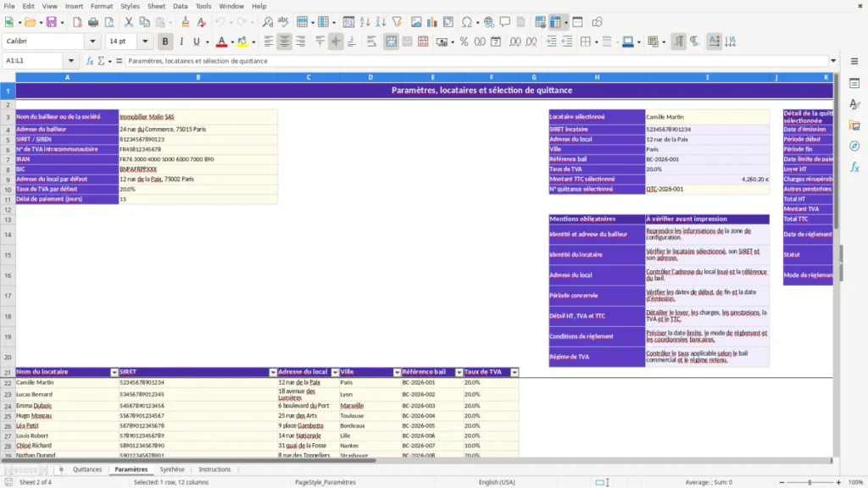Viewport: 868px width, 488px height.
Task: Open the sidebar Properties panel icon
Action: (854, 84)
